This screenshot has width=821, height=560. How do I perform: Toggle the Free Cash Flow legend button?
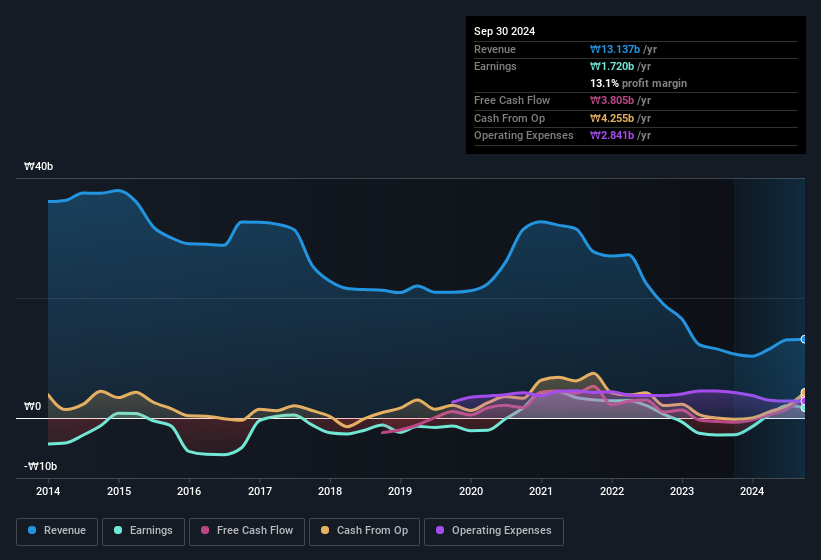pyautogui.click(x=247, y=531)
